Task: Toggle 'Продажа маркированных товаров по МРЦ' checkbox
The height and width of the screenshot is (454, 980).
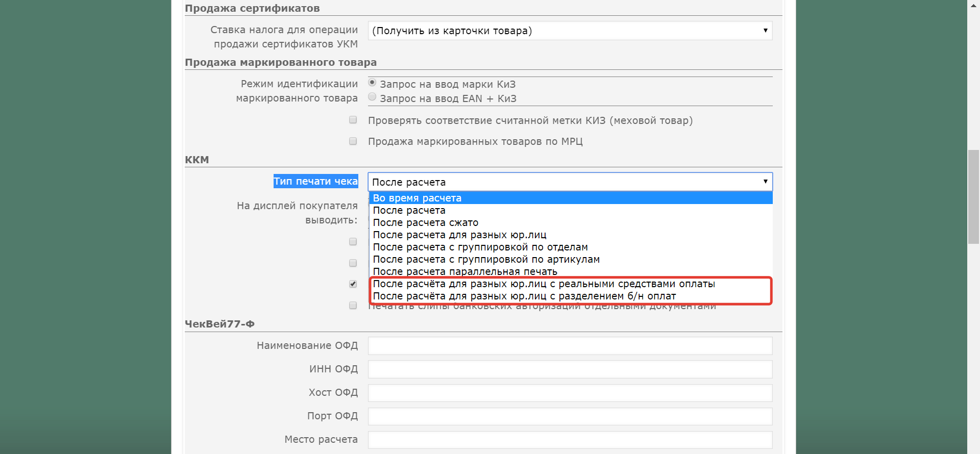Action: pyautogui.click(x=353, y=141)
